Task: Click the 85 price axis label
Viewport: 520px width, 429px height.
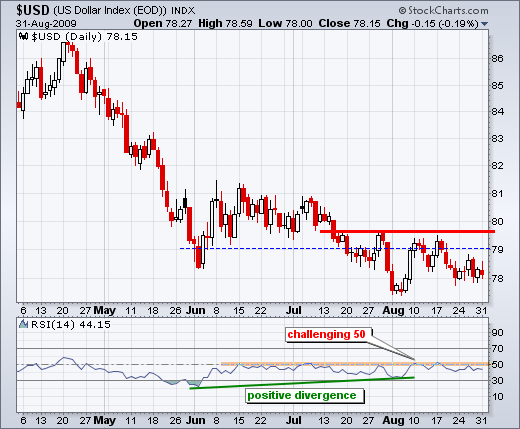Action: [x=498, y=86]
